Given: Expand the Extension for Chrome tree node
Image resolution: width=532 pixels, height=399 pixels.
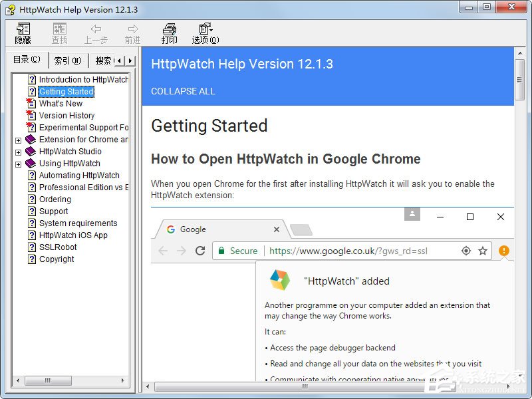Looking at the screenshot, I should [19, 140].
